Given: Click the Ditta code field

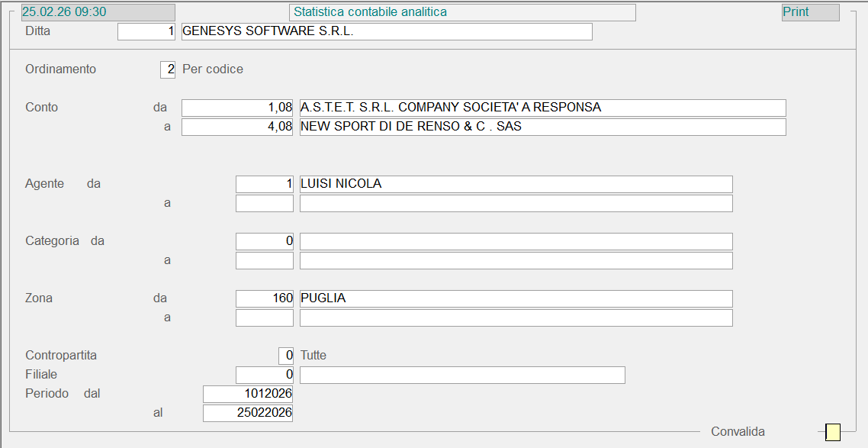Looking at the screenshot, I should coord(146,31).
